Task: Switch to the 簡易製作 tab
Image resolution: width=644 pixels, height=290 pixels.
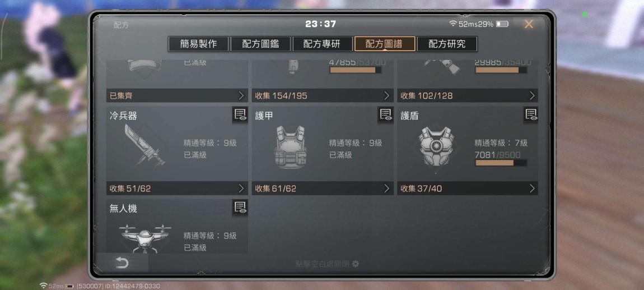Action: click(x=198, y=44)
